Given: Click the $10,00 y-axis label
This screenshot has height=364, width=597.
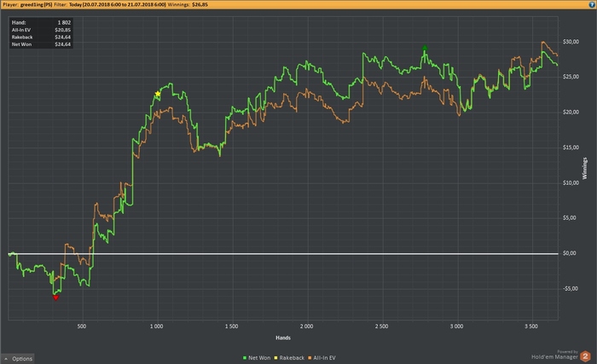Looking at the screenshot, I should click(571, 182).
